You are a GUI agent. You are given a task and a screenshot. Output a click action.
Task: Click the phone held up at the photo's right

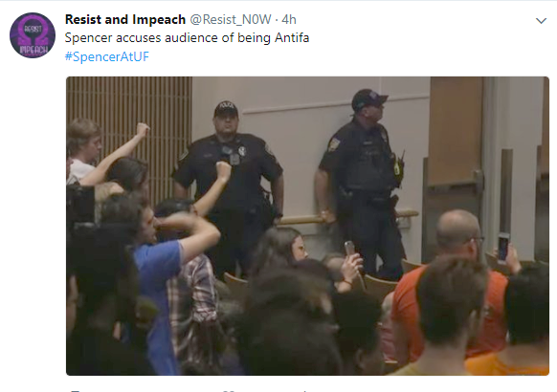(503, 248)
